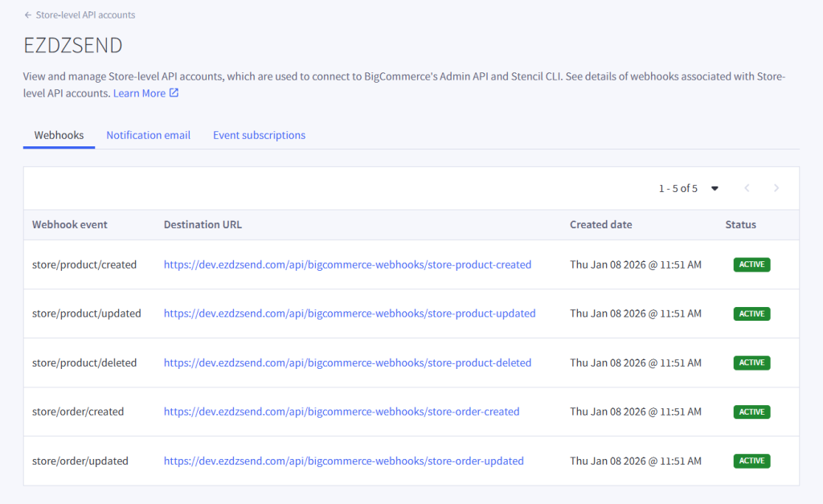
Task: Click ACTIVE badge for store/product/created
Action: pyautogui.click(x=751, y=264)
